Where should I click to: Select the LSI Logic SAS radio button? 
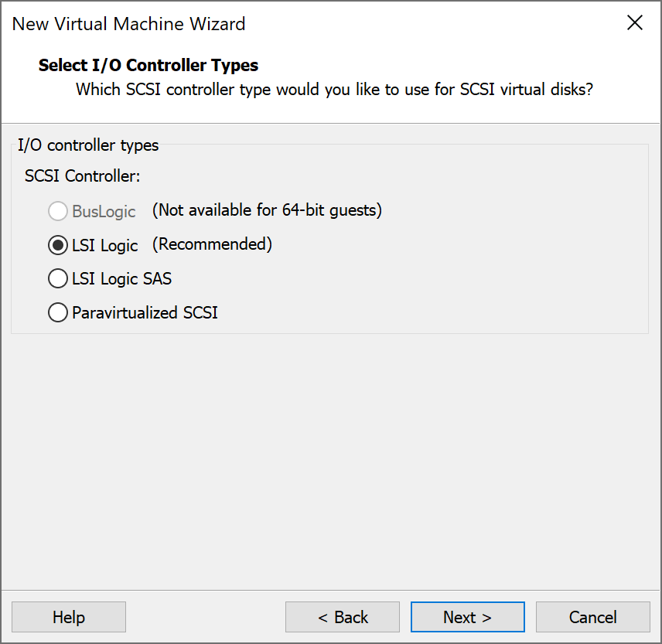57,279
